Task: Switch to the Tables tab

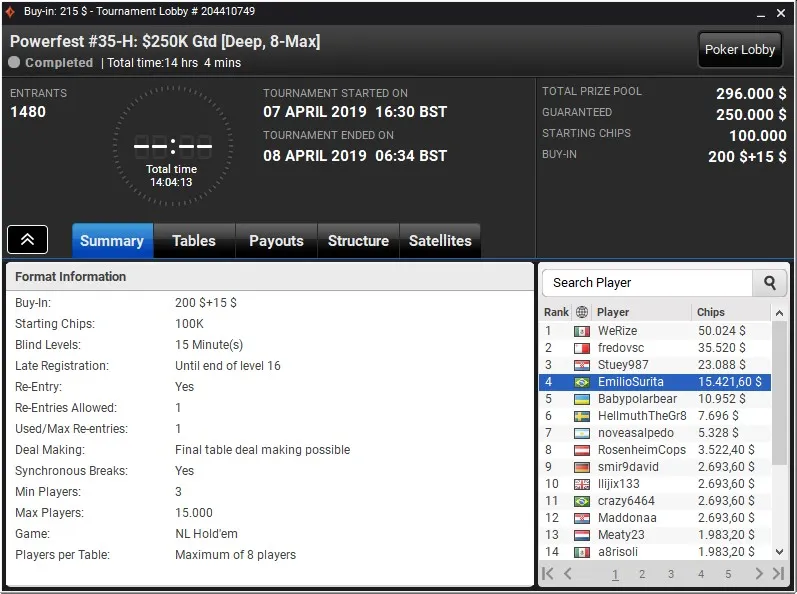Action: (194, 241)
